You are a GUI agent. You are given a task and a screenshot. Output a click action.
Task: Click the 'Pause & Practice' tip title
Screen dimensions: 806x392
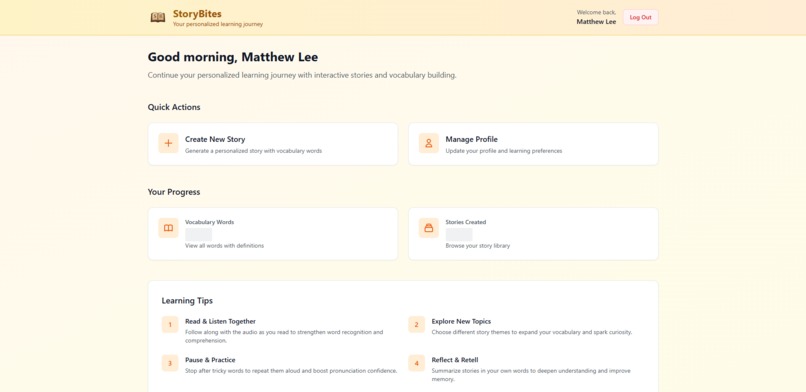tap(210, 360)
